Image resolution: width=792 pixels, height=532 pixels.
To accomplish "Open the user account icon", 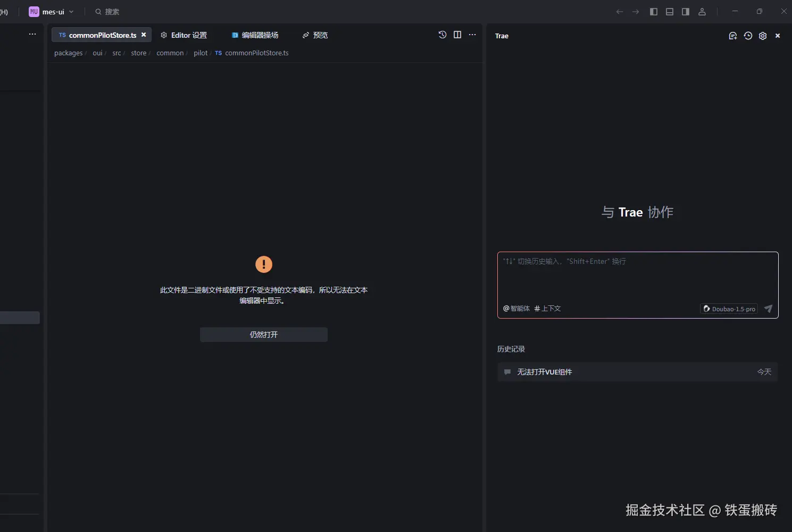I will pos(702,12).
